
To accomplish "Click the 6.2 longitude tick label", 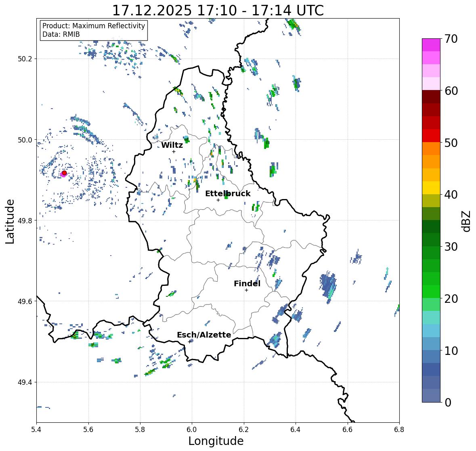I will tap(244, 430).
